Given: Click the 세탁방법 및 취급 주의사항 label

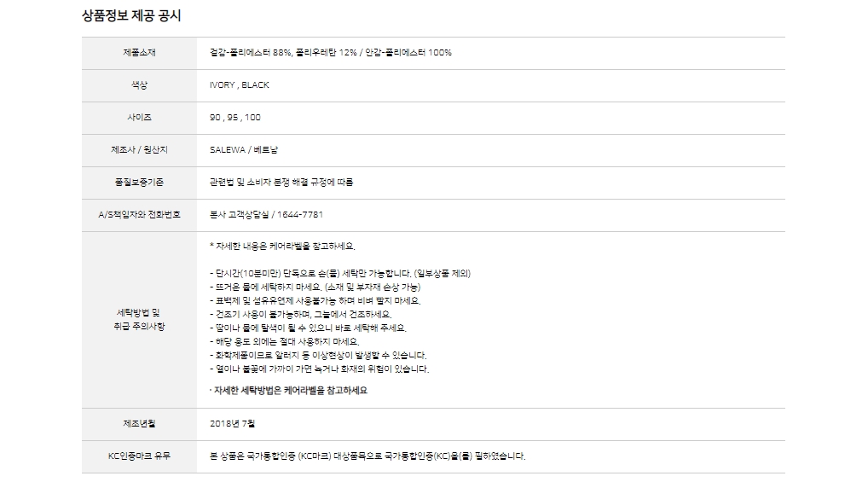Looking at the screenshot, I should (139, 320).
